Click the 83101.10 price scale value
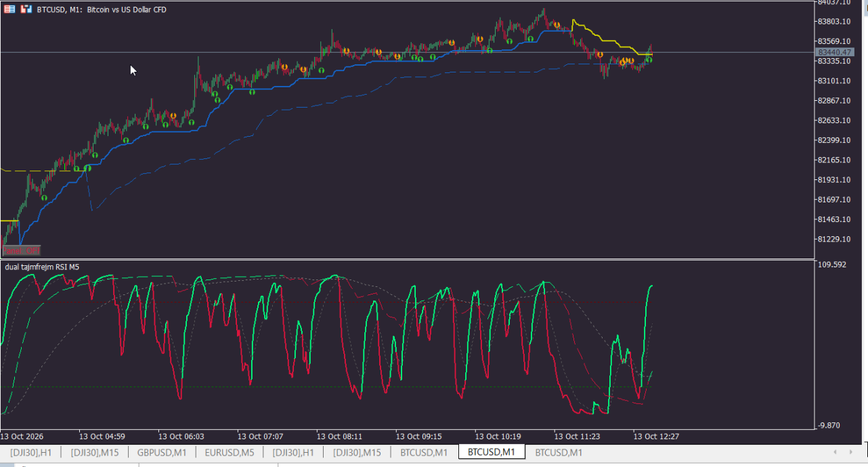This screenshot has height=467, width=868. click(x=834, y=81)
